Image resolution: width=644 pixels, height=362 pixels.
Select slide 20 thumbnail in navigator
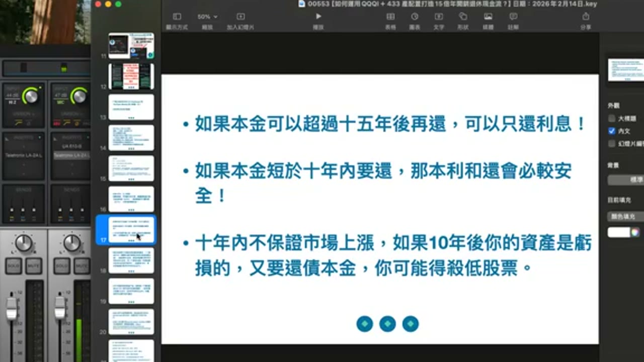click(131, 322)
